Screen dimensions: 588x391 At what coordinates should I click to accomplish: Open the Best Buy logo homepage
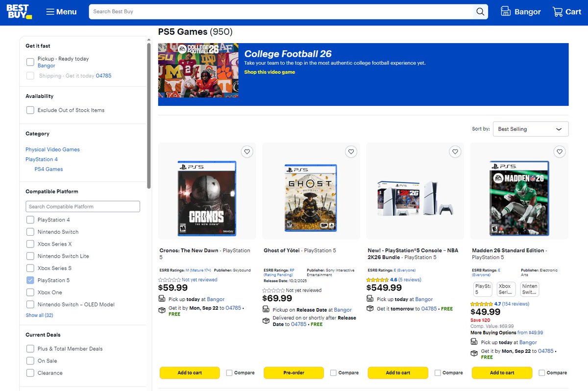pyautogui.click(x=19, y=12)
